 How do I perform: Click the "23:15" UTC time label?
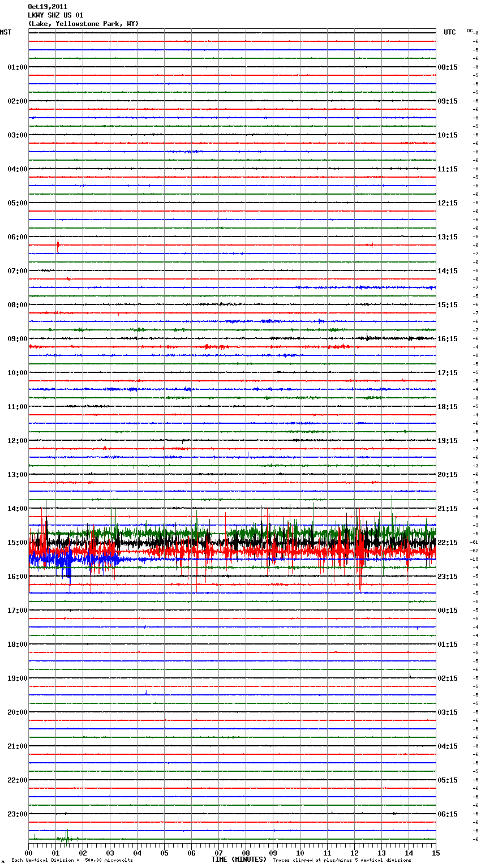tap(448, 577)
